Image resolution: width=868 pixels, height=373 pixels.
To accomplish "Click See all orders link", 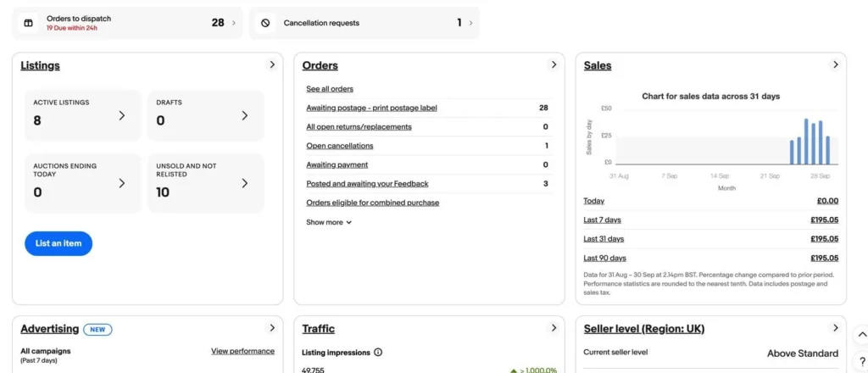I will click(330, 88).
